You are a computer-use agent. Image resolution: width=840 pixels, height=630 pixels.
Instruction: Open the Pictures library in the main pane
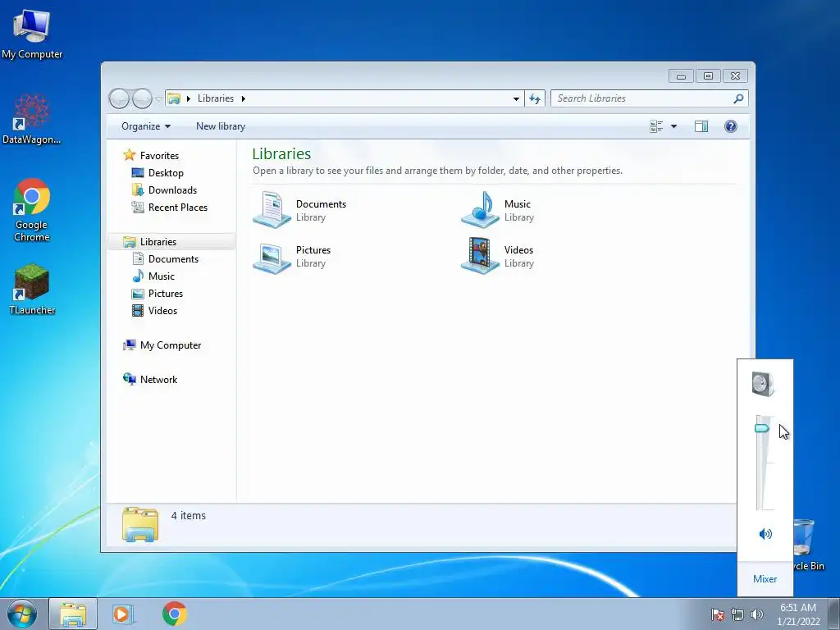click(x=293, y=256)
